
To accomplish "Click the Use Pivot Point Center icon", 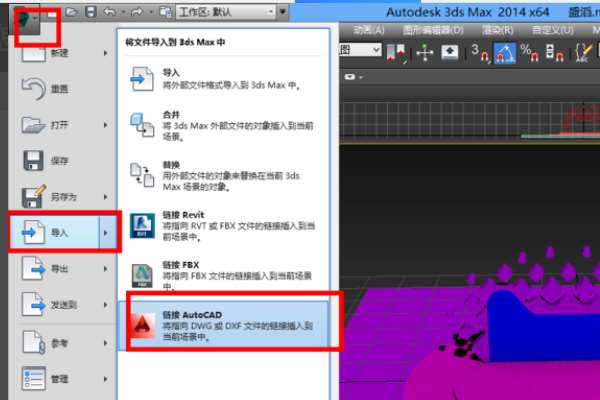I will [x=396, y=52].
